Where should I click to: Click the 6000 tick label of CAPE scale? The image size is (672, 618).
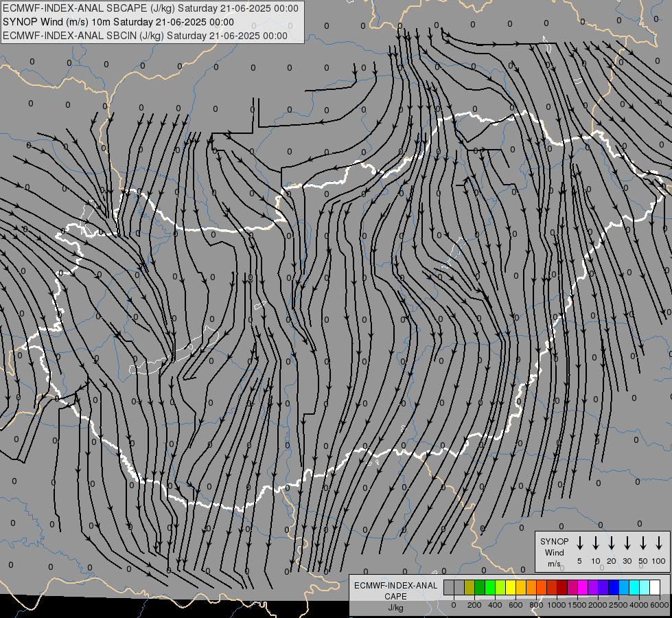pyautogui.click(x=660, y=605)
